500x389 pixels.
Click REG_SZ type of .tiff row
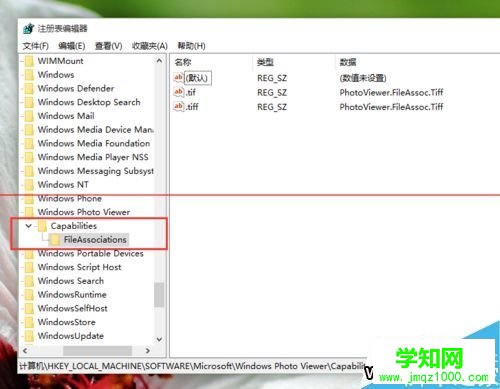[x=272, y=107]
